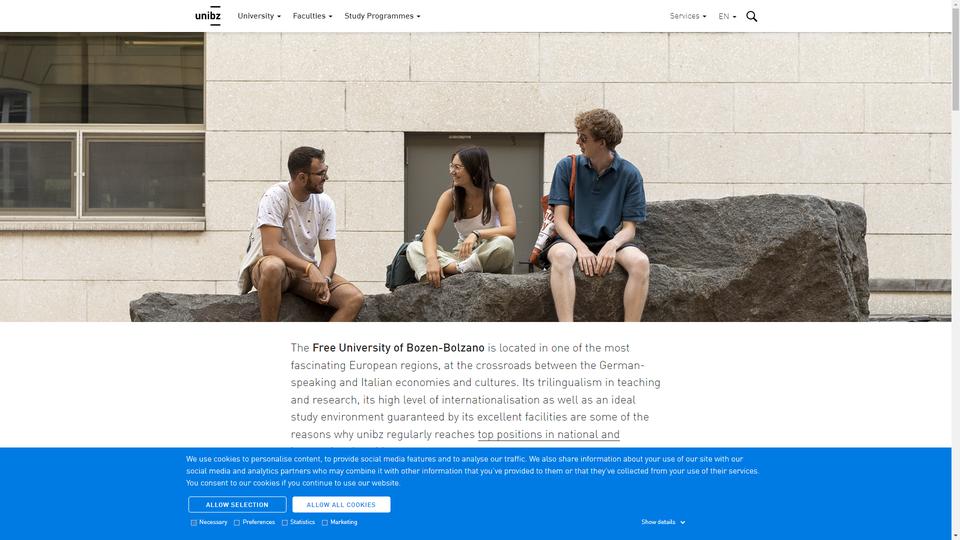Toggle the Necessary cookies checkbox
Image resolution: width=960 pixels, height=540 pixels.
click(x=193, y=523)
